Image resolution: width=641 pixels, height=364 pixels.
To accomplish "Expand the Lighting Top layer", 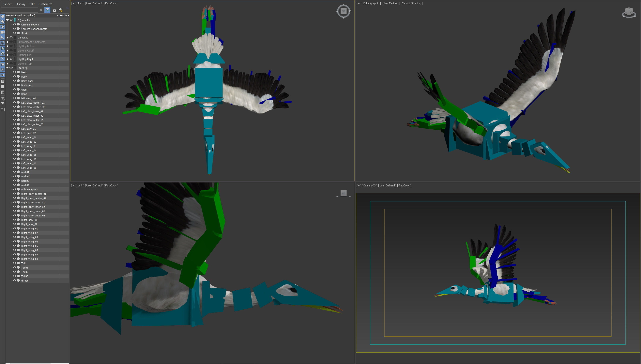I will (8, 64).
